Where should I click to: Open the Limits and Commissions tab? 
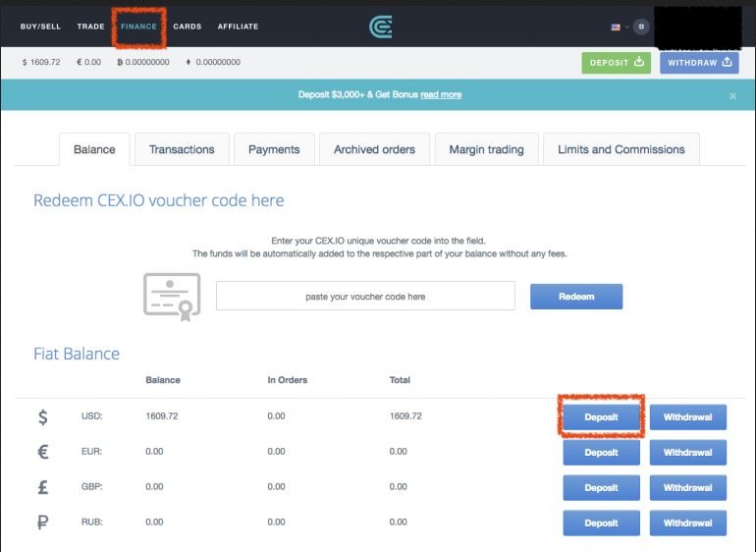pyautogui.click(x=621, y=149)
